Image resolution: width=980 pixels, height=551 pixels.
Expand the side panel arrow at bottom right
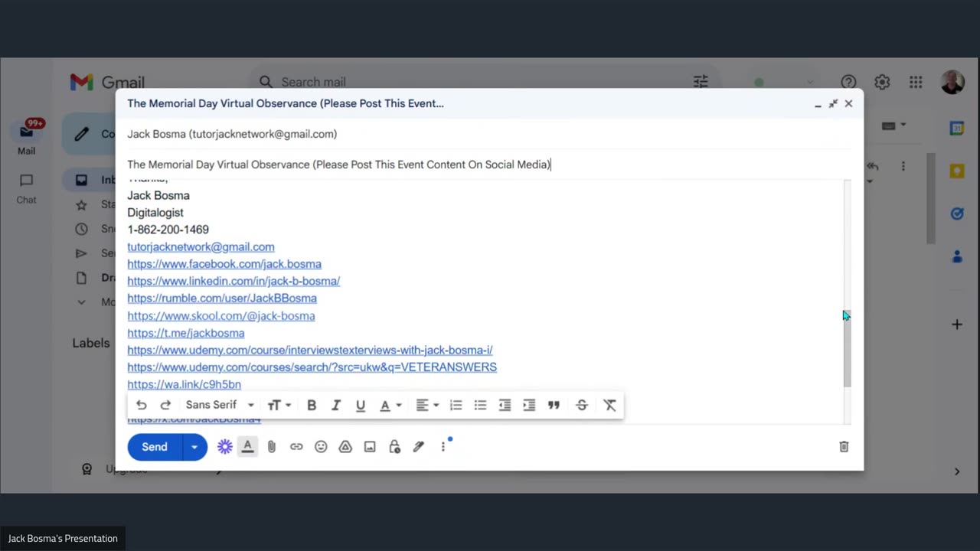(957, 471)
